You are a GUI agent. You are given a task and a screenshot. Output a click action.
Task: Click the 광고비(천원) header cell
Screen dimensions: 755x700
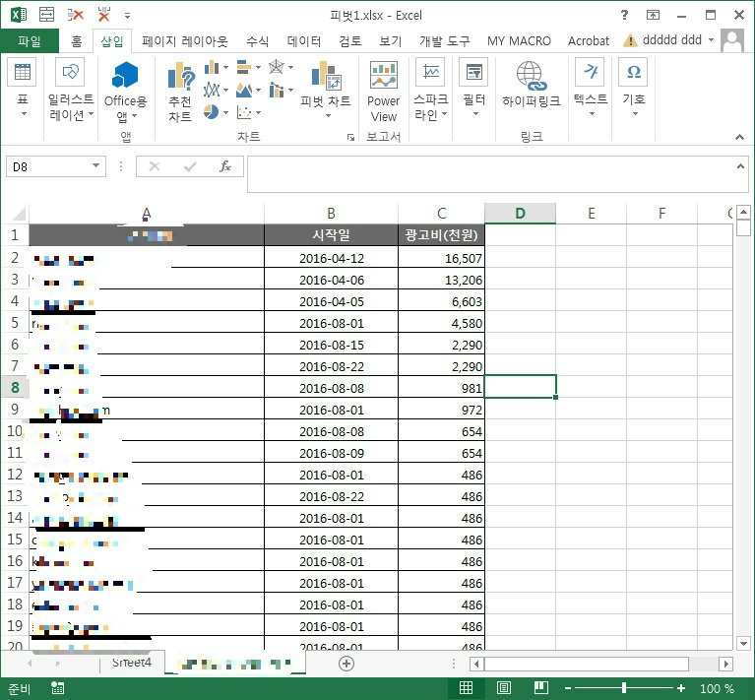coord(441,235)
